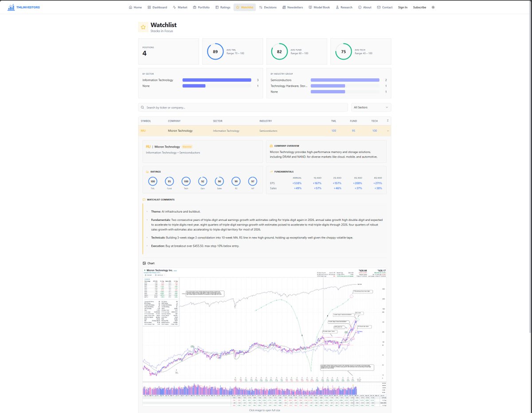Click the Company Overview building icon

pyautogui.click(x=272, y=146)
